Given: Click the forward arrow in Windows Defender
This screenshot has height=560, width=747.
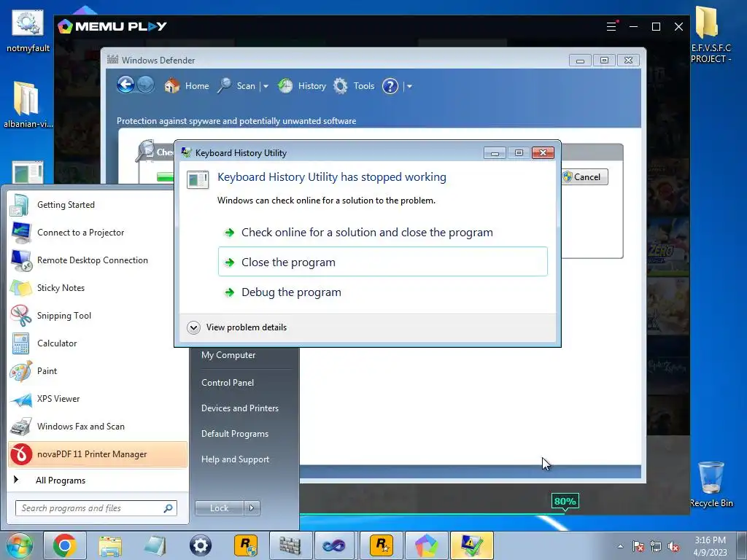Looking at the screenshot, I should click(x=146, y=85).
